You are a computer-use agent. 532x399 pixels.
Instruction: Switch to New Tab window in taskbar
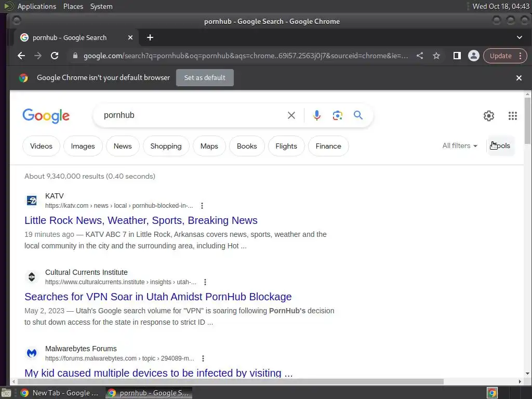tap(60, 393)
